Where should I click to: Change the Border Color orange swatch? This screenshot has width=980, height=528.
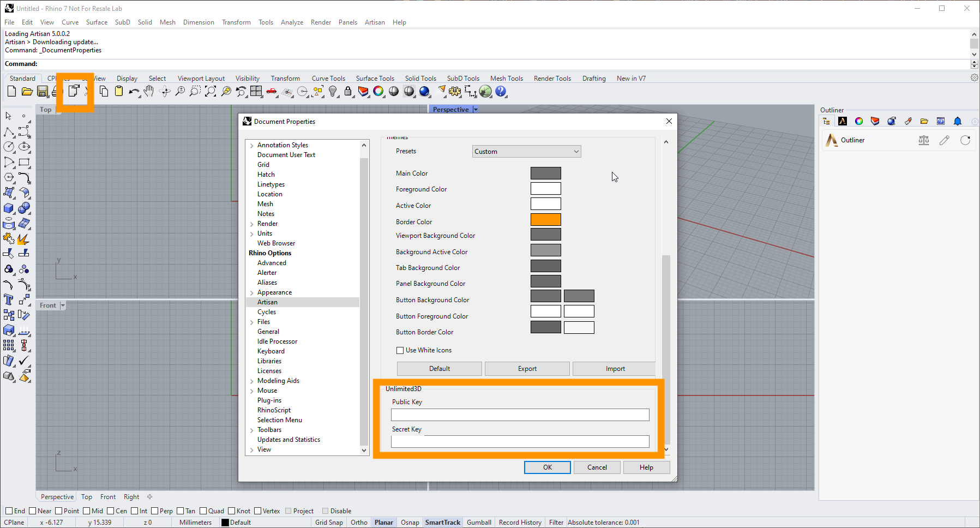[545, 220]
